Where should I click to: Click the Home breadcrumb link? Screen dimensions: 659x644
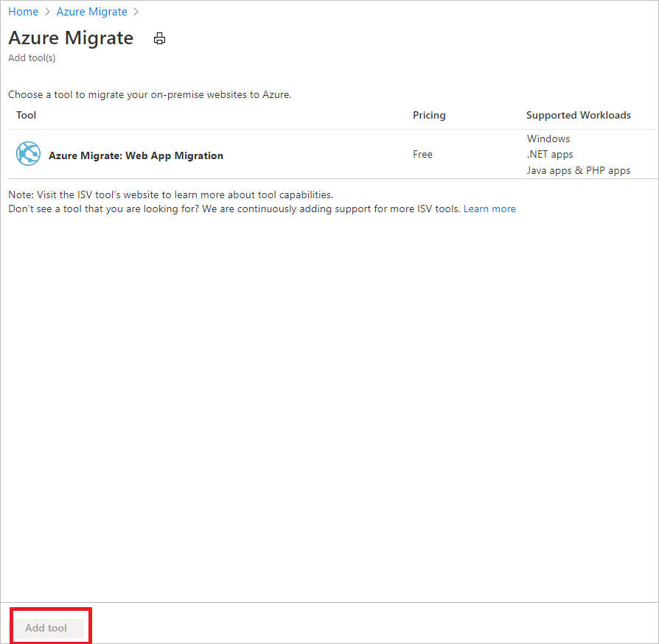coord(23,12)
